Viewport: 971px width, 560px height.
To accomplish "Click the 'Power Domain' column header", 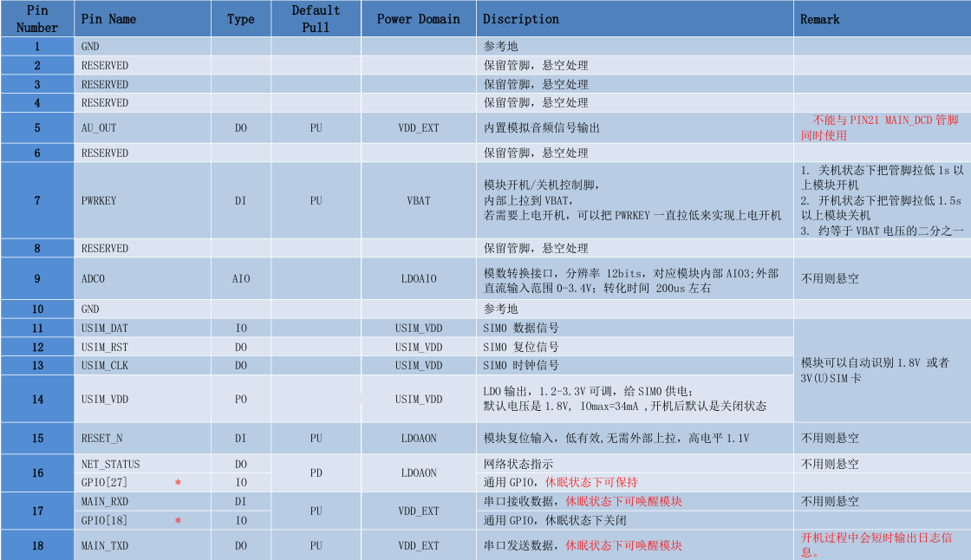I will [x=419, y=18].
